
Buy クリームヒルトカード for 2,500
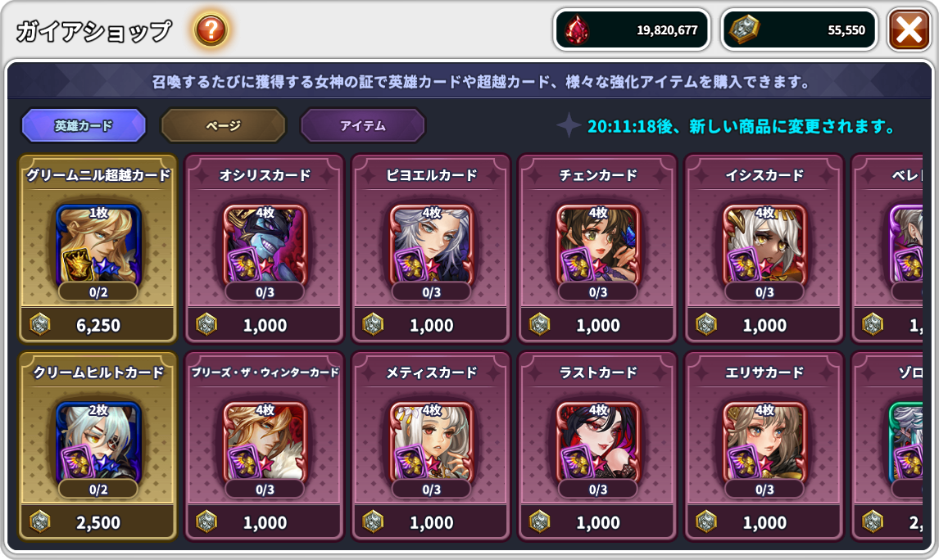point(98,522)
